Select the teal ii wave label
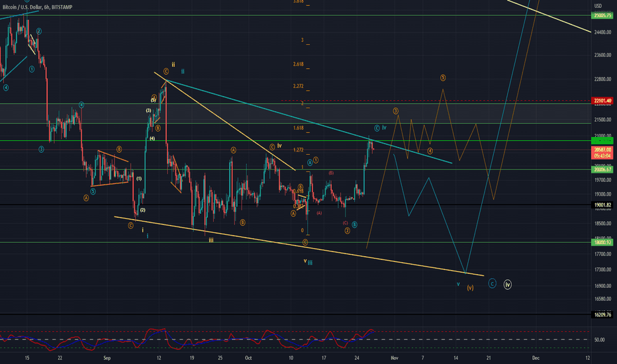 pos(183,71)
